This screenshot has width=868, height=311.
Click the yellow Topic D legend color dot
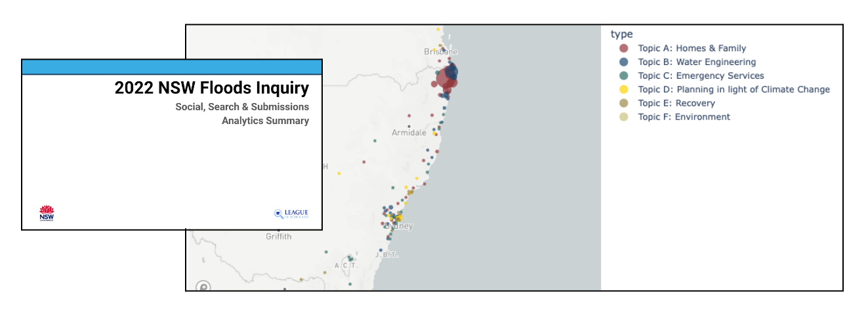623,89
